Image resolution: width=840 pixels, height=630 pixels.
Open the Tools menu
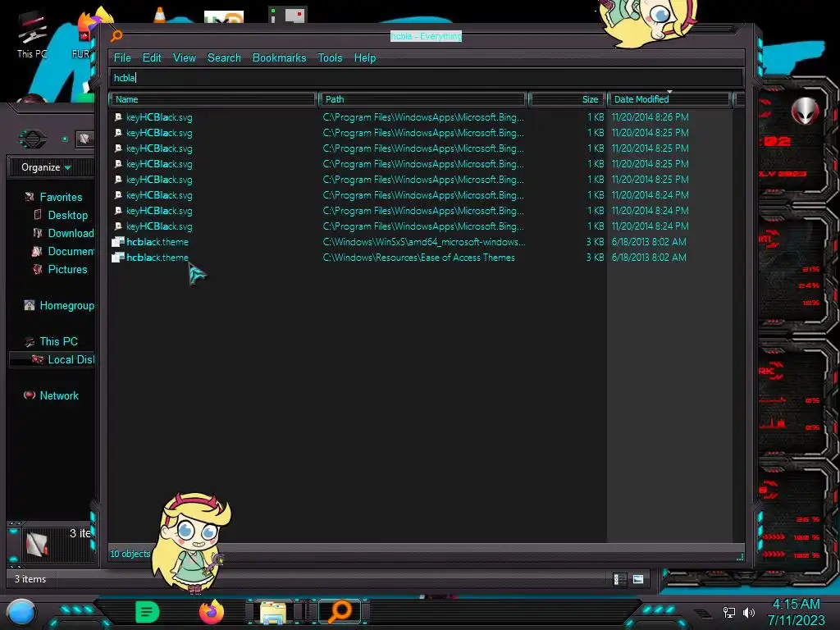click(330, 58)
